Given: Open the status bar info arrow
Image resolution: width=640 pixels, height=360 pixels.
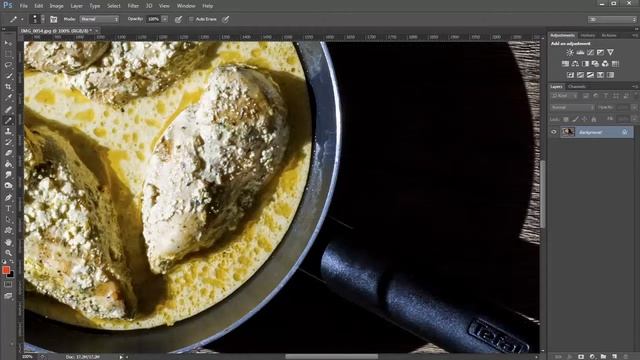Looking at the screenshot, I should pos(121,357).
